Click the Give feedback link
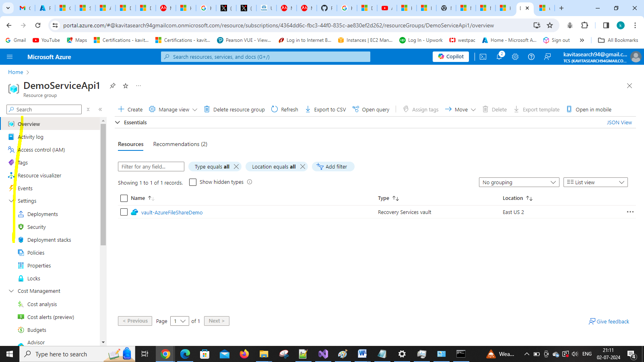Image resolution: width=644 pixels, height=362 pixels. (609, 321)
